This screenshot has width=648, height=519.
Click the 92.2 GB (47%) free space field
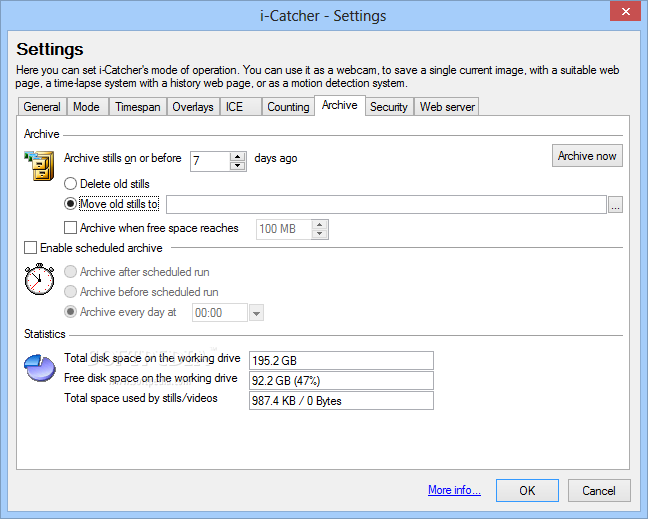coord(341,381)
